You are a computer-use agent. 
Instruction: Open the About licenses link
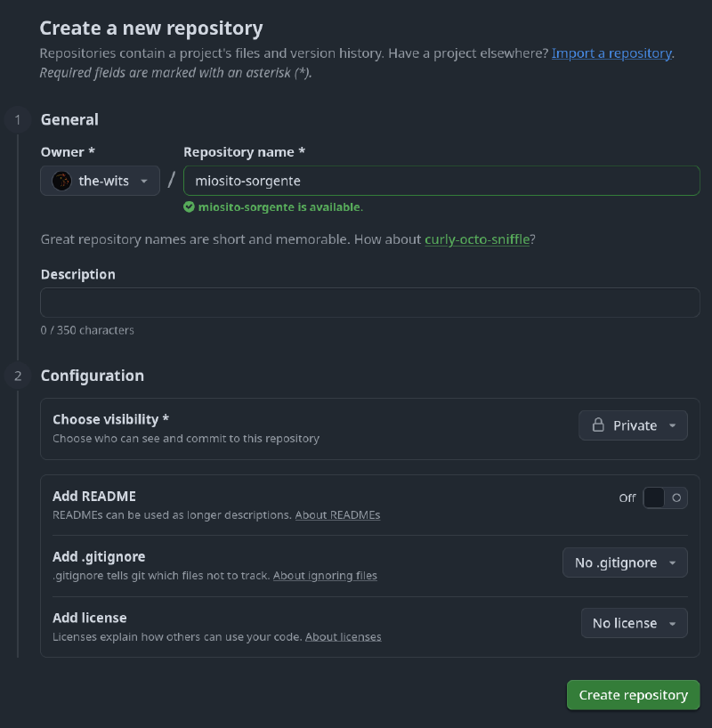click(x=343, y=637)
